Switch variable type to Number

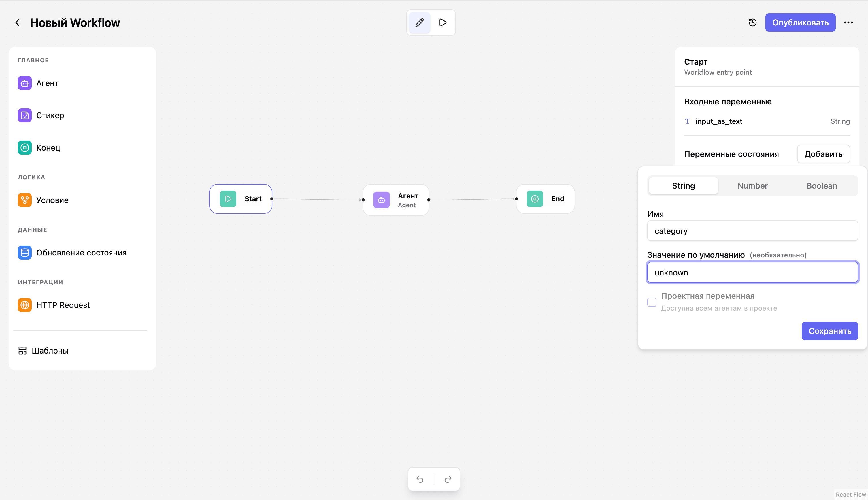[752, 186]
